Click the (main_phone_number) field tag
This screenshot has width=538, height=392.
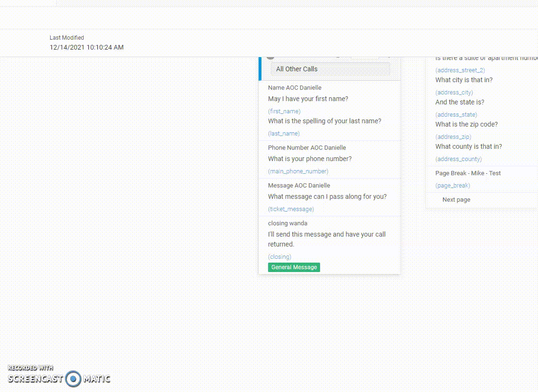(298, 171)
